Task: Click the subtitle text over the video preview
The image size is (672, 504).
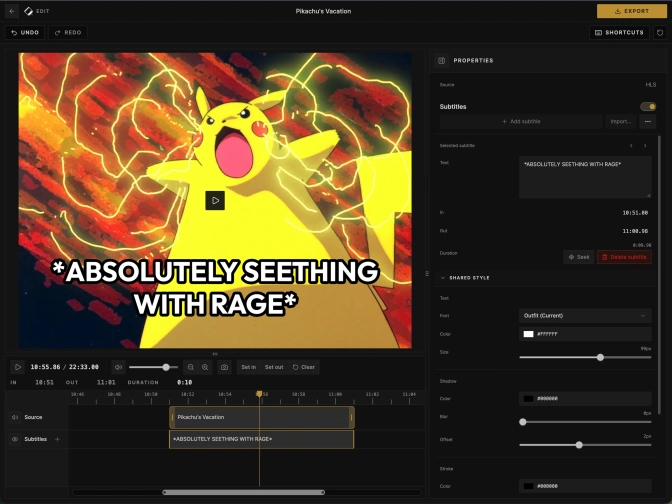Action: [215, 288]
